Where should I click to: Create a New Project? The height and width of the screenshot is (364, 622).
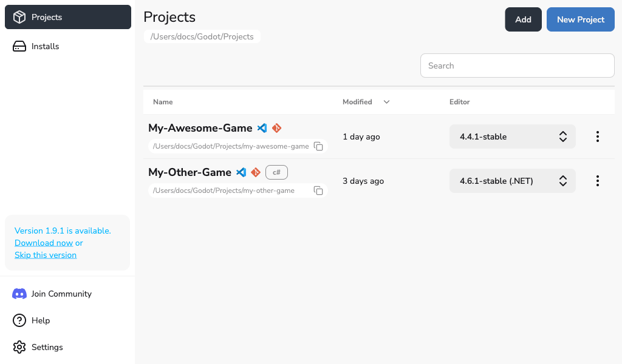[x=580, y=19]
